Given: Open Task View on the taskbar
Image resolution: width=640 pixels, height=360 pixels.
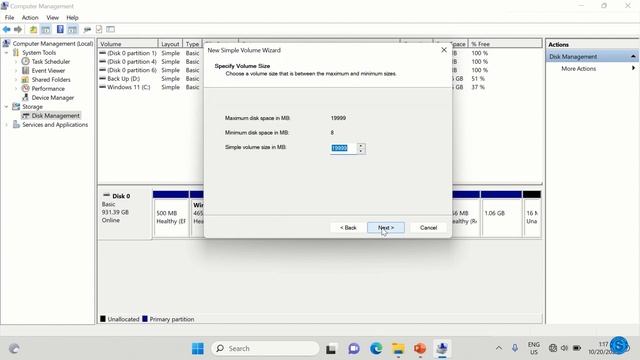Looking at the screenshot, I should [331, 349].
